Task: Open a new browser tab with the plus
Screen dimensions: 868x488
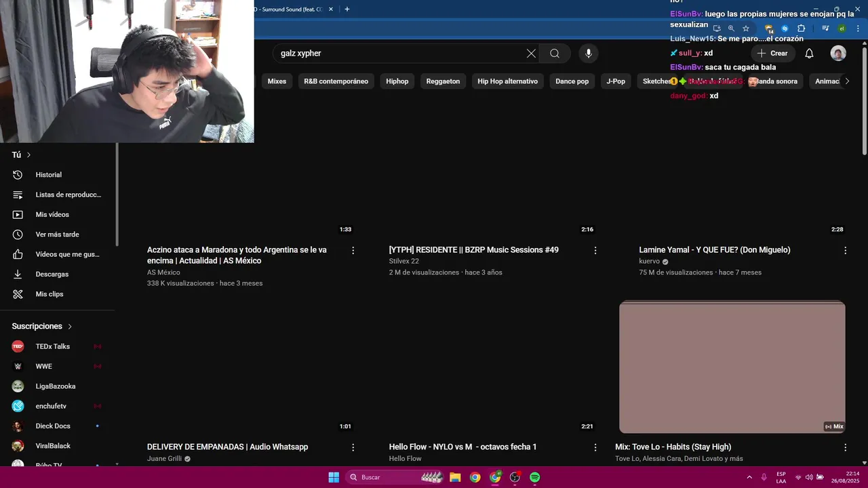Action: 347,9
